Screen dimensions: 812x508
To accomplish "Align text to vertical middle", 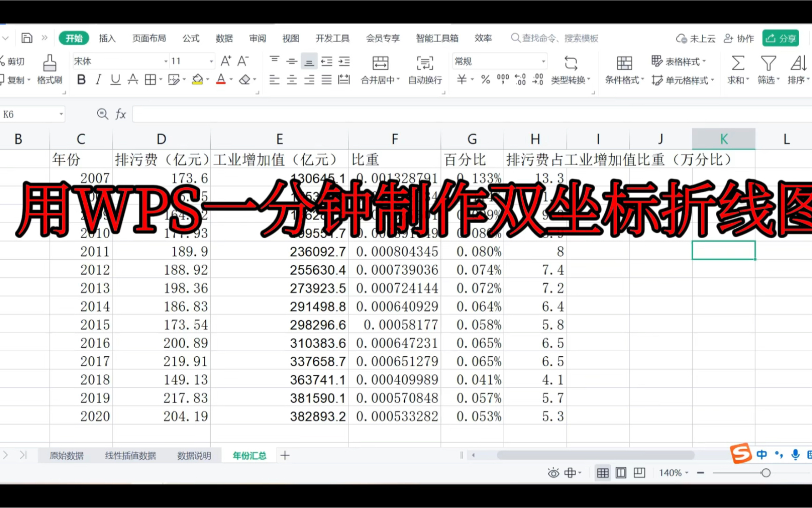I will point(292,61).
